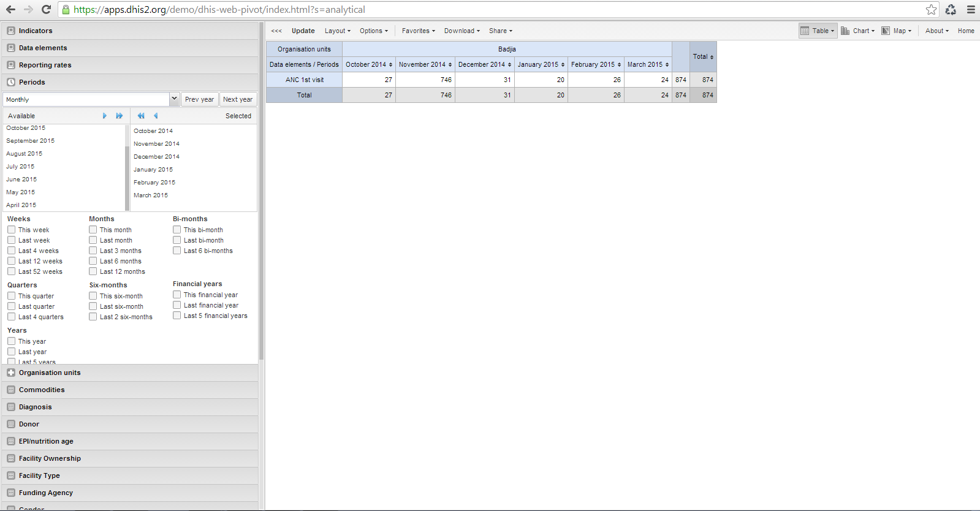Click the Update button
The height and width of the screenshot is (511, 980).
[x=303, y=31]
